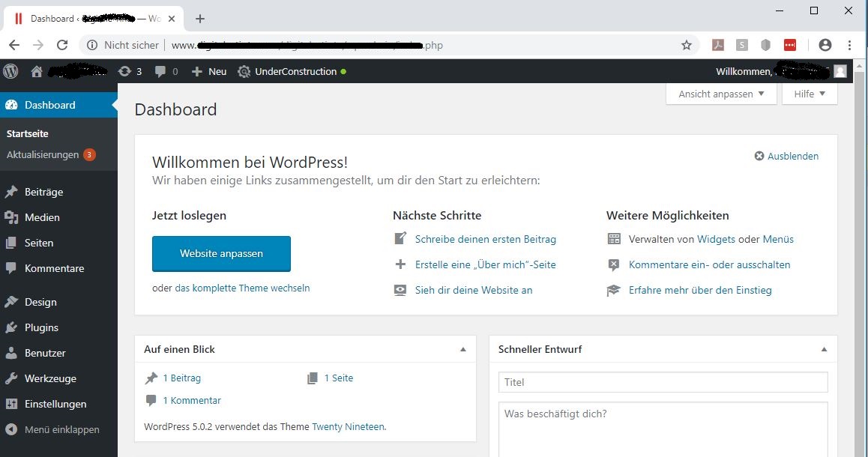
Task: Click the WordPress logo in admin bar
Action: pos(10,71)
